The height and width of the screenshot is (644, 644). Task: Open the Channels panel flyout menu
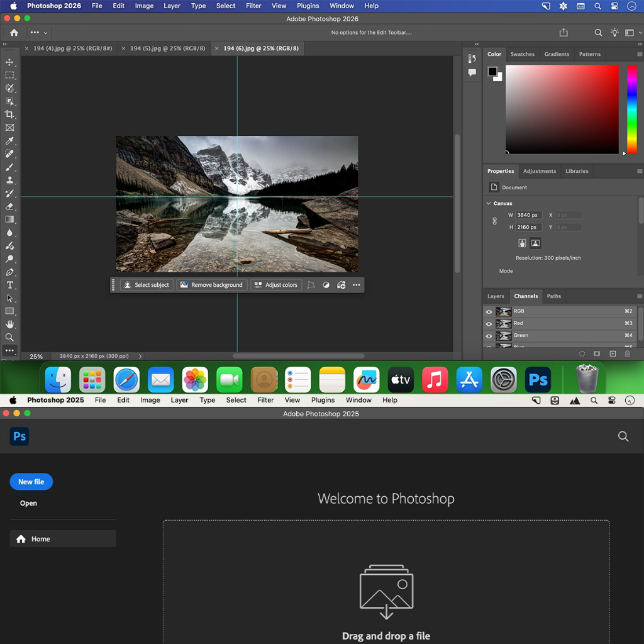[639, 296]
